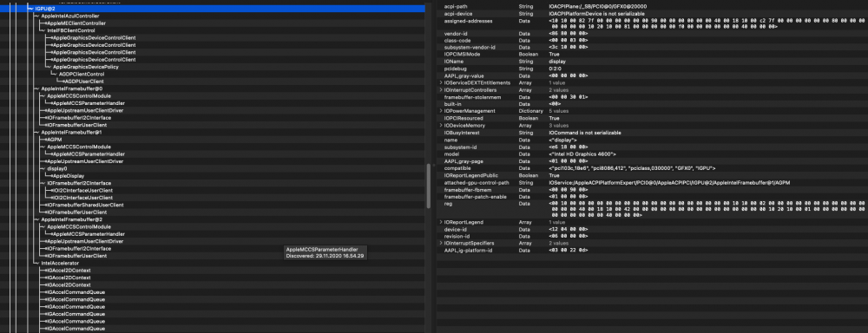868x333 pixels.
Task: Collapse AppleGraphicsDevicePolicy disclosure triangle
Action: tap(49, 67)
